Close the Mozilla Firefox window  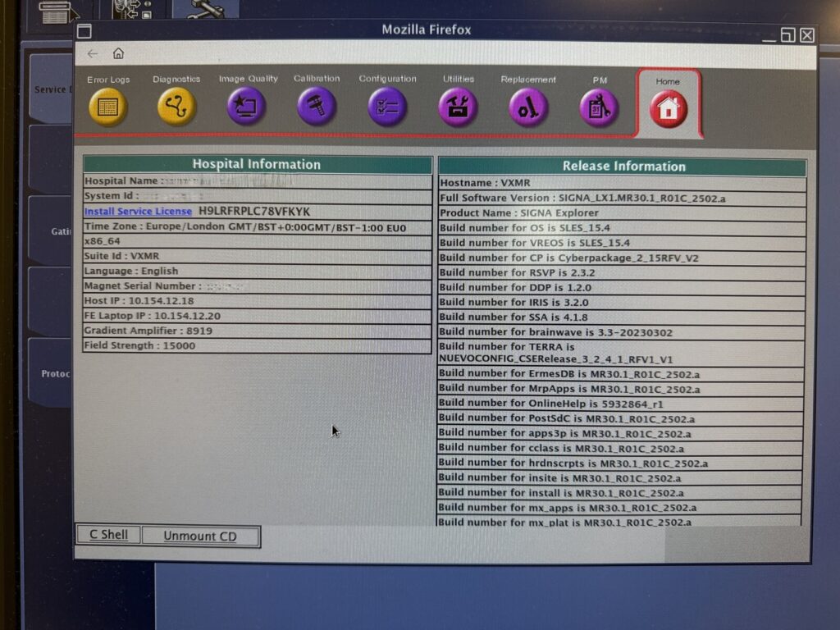(x=807, y=35)
